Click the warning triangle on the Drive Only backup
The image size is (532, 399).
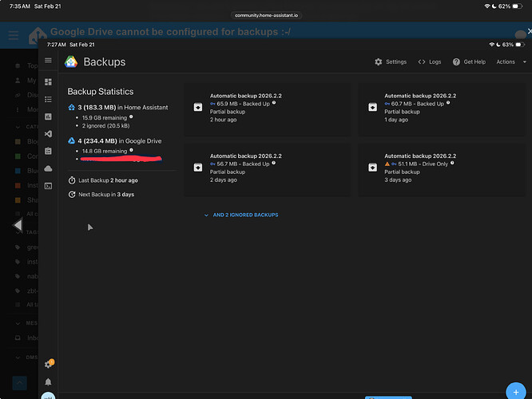click(x=387, y=164)
